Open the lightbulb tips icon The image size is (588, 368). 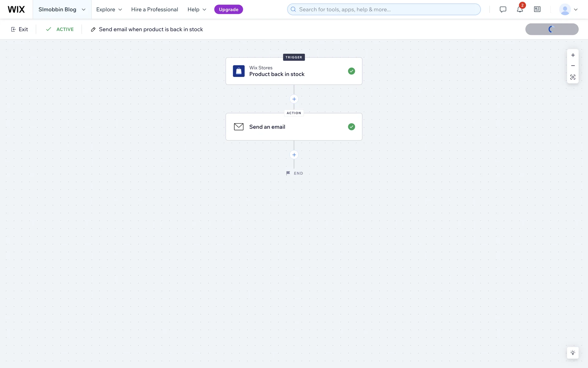point(573,353)
